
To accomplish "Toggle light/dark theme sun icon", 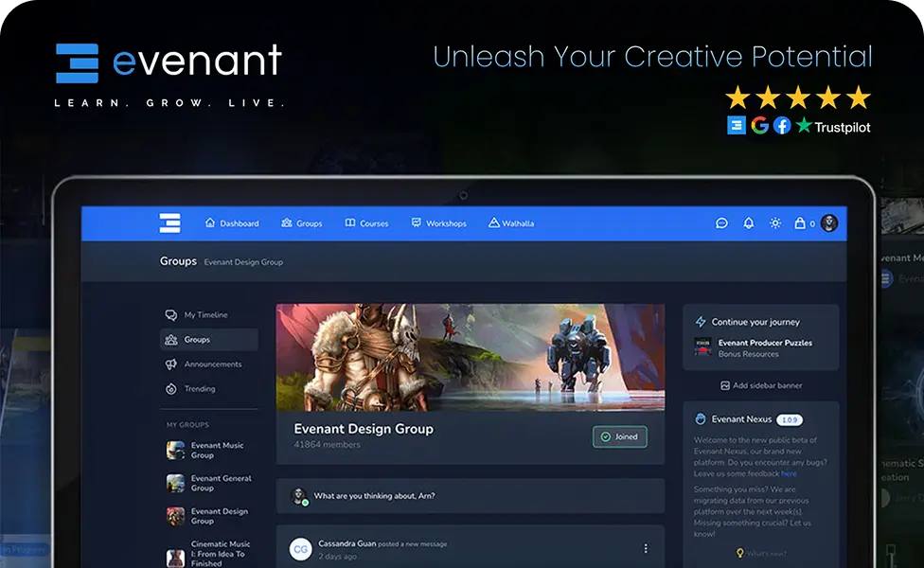I will click(775, 223).
